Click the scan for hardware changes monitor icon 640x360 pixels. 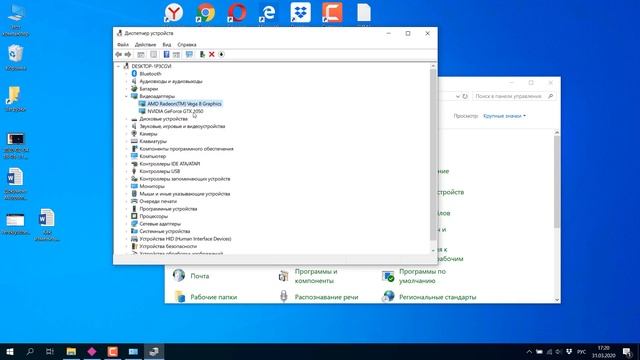(x=189, y=54)
